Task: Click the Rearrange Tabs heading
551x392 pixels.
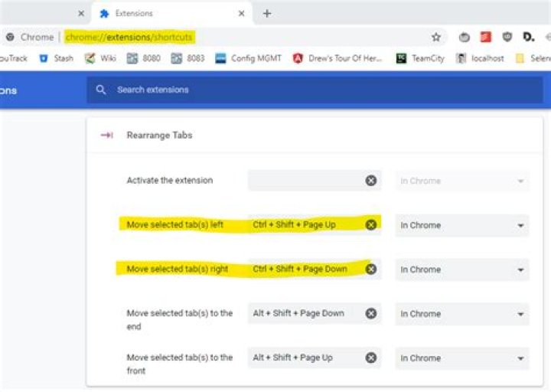Action: [159, 136]
